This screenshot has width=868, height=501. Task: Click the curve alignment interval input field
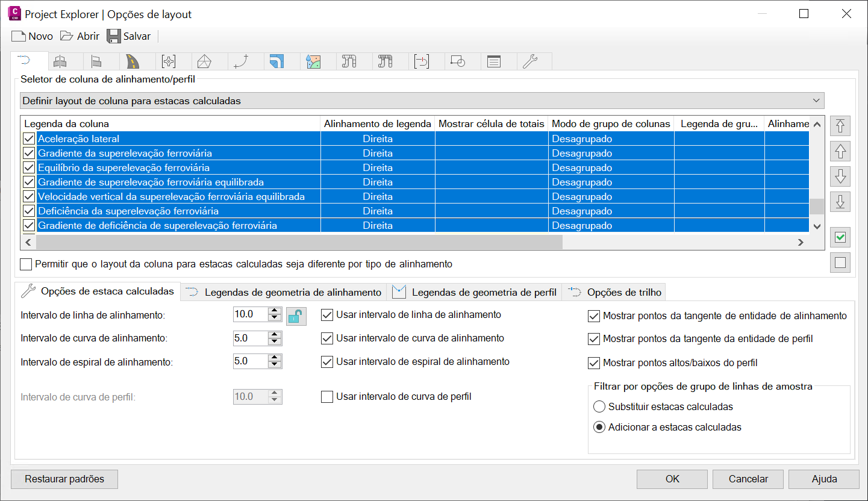pyautogui.click(x=251, y=338)
